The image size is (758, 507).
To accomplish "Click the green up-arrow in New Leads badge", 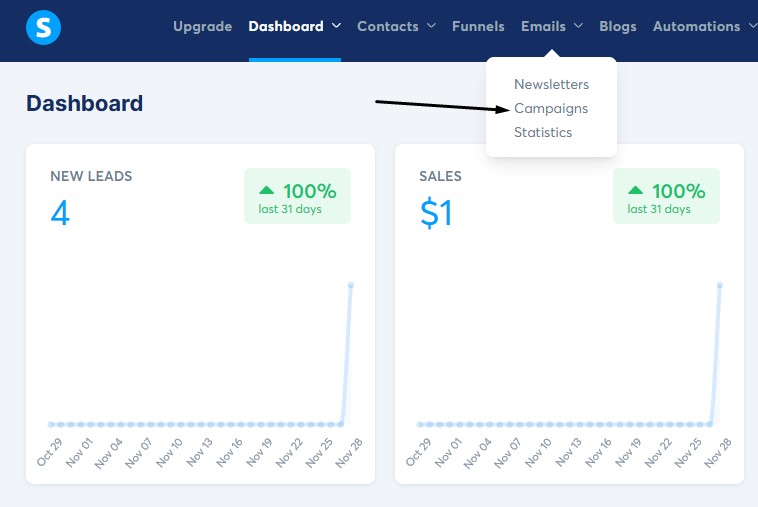I will (266, 190).
